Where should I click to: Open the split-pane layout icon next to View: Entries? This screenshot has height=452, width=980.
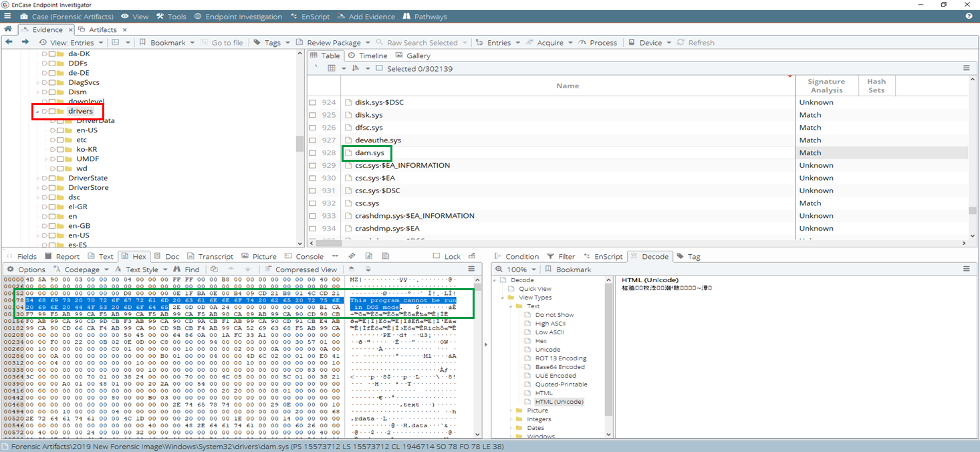click(x=115, y=42)
